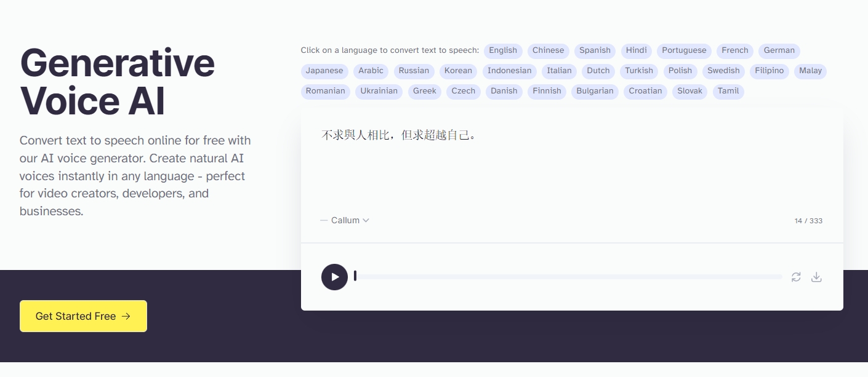Screen dimensions: 868x377
Task: Choose the Tamil language option
Action: click(728, 91)
